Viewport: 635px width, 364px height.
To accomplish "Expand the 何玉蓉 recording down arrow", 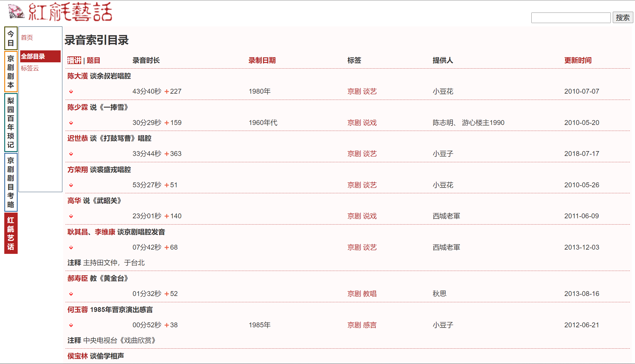I will [x=71, y=325].
